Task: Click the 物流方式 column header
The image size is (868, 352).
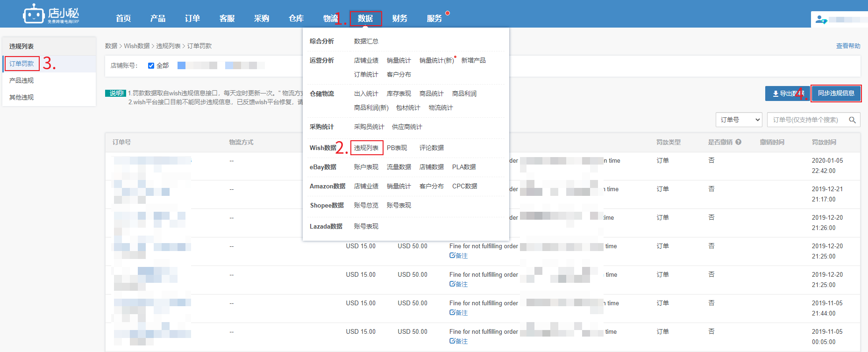Action: pos(241,142)
